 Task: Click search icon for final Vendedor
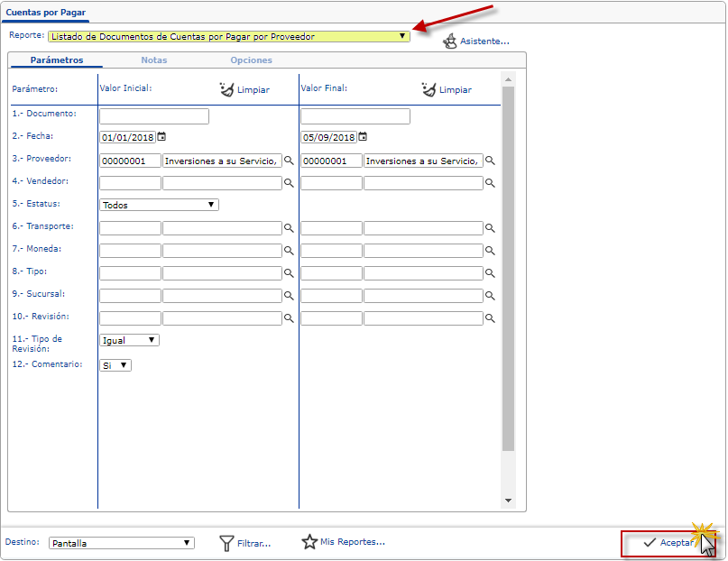pos(491,182)
